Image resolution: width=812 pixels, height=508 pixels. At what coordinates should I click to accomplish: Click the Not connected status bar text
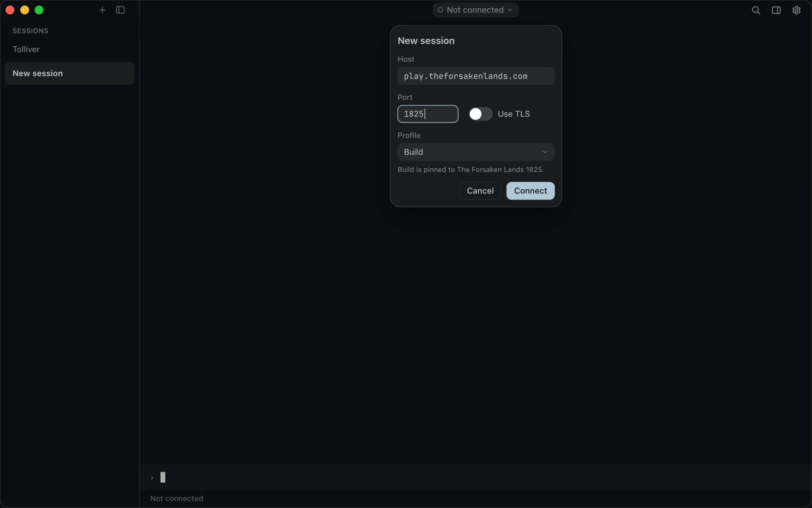(x=177, y=499)
